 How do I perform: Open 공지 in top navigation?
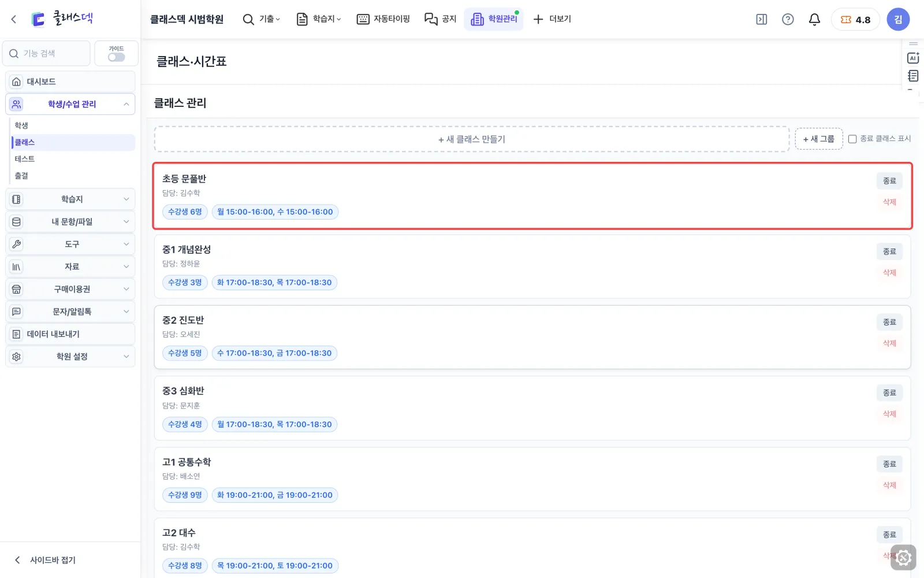(441, 19)
